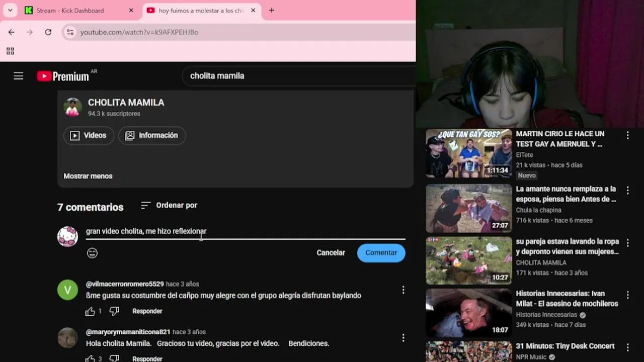Open the Ordenar por sort dropdown
Screen dimensions: 644x362
point(169,205)
